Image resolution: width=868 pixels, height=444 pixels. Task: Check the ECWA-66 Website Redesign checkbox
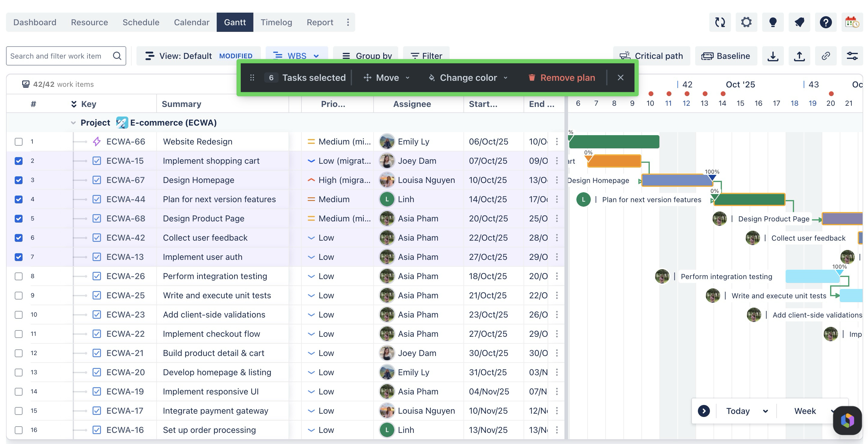19,141
